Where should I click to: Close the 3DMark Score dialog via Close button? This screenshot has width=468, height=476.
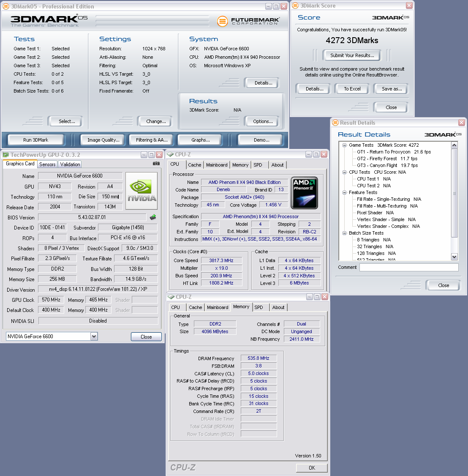(x=391, y=107)
